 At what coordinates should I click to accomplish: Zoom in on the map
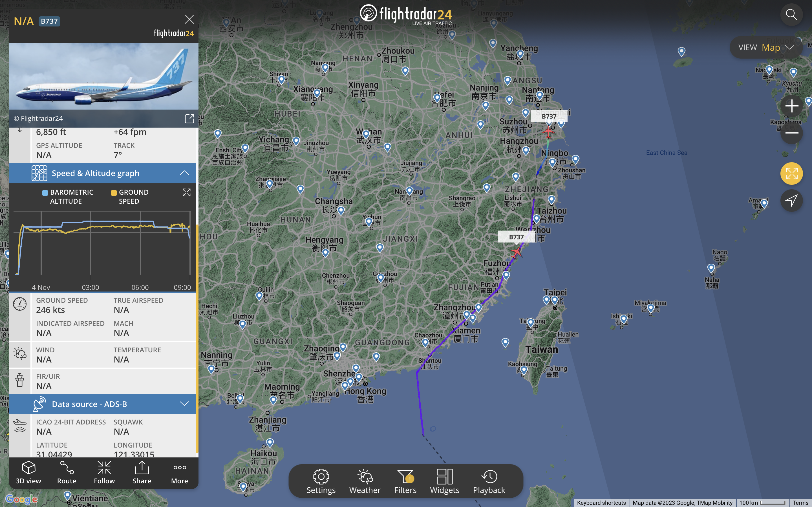(x=791, y=106)
